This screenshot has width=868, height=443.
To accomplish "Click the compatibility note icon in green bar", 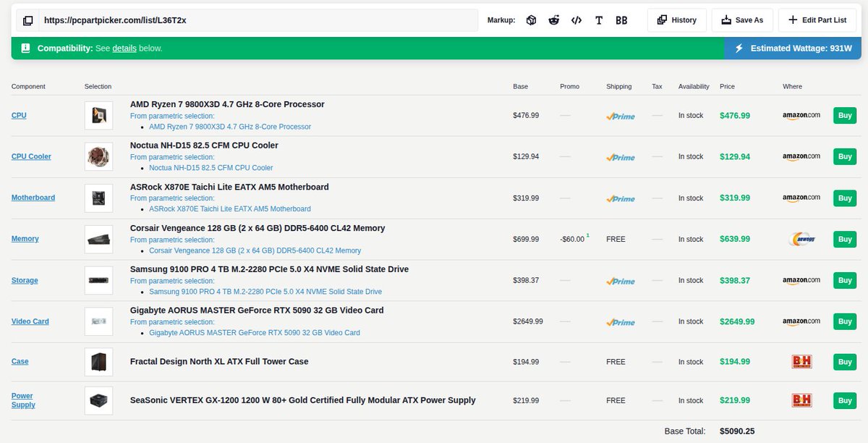I will [x=25, y=48].
